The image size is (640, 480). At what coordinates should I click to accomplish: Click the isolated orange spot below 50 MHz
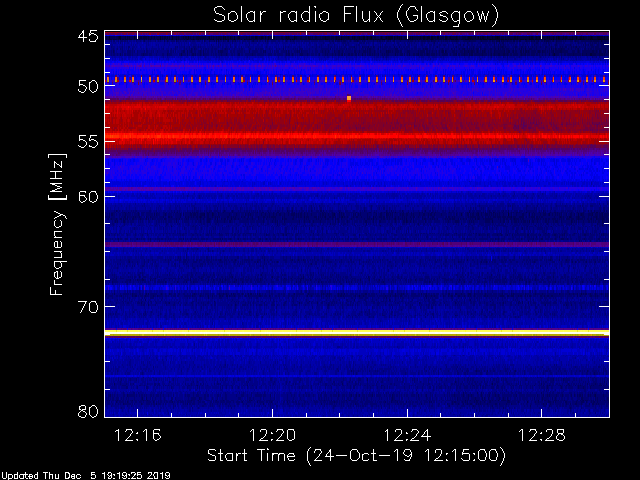point(349,98)
